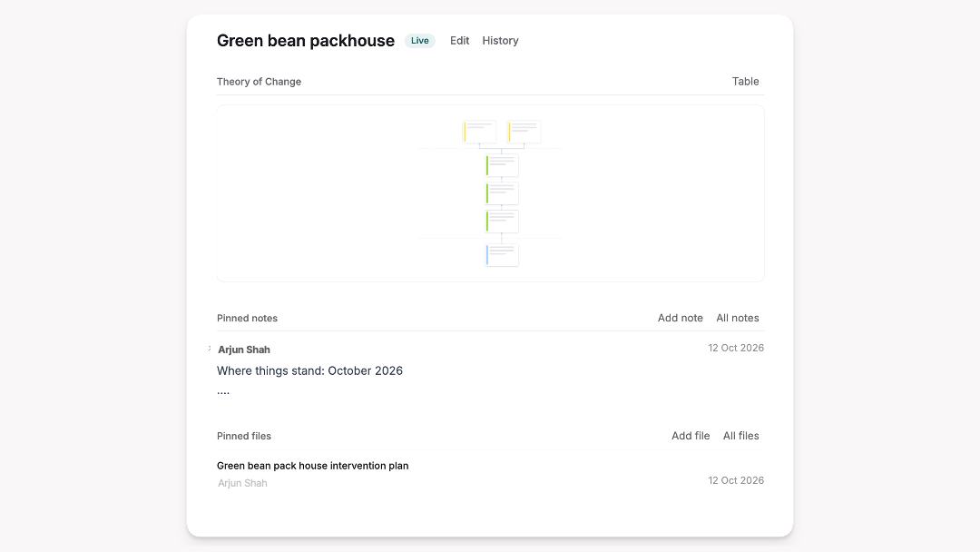The image size is (980, 552).
Task: Open All notes list
Action: click(738, 318)
